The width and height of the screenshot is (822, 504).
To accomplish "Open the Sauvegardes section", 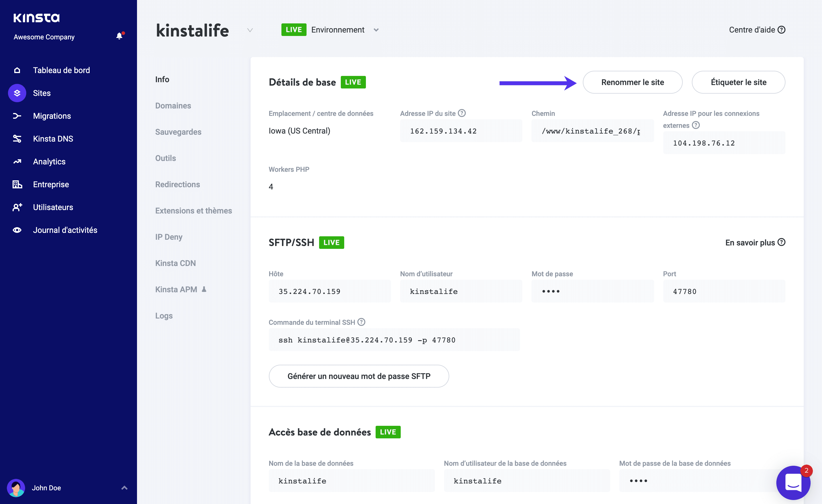I will [178, 132].
